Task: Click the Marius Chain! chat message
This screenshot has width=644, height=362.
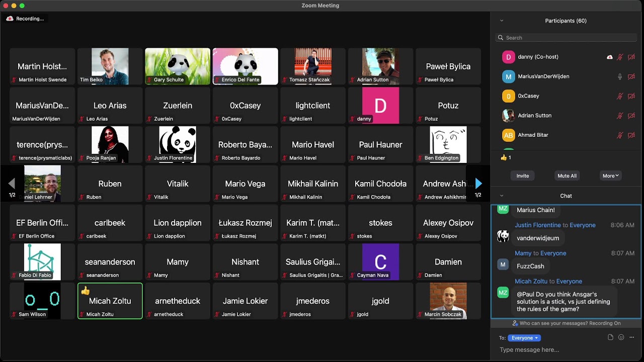Action: coord(536,210)
